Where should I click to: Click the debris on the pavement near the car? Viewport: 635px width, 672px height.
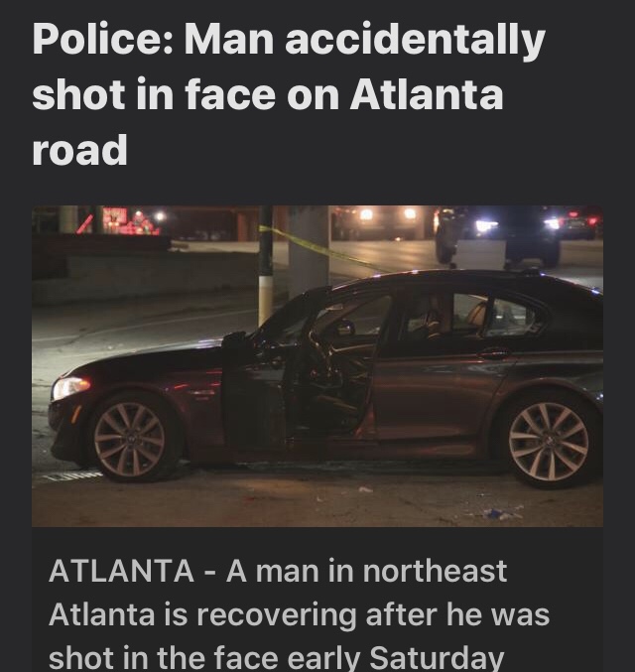[x=501, y=513]
